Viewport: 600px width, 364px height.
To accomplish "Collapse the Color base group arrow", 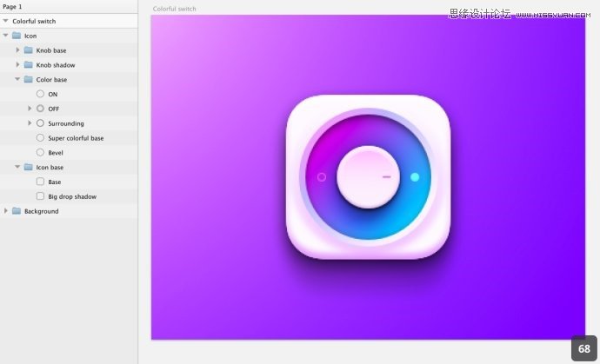I will pos(17,79).
